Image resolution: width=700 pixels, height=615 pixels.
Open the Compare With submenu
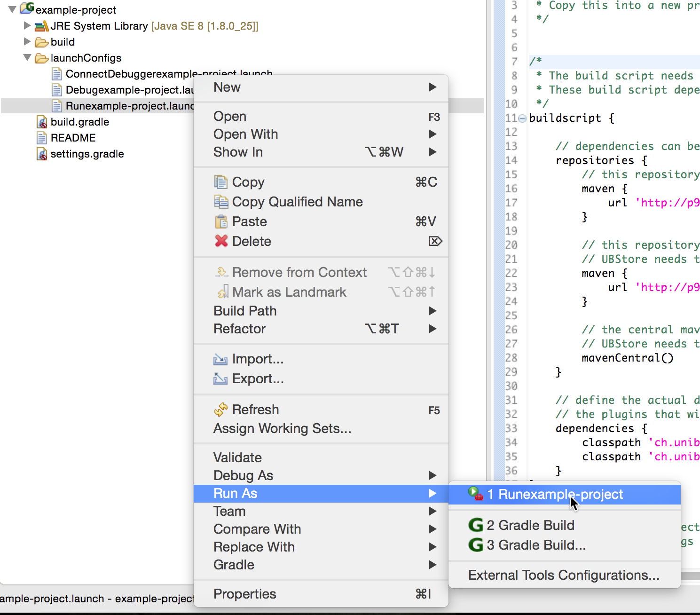click(321, 529)
